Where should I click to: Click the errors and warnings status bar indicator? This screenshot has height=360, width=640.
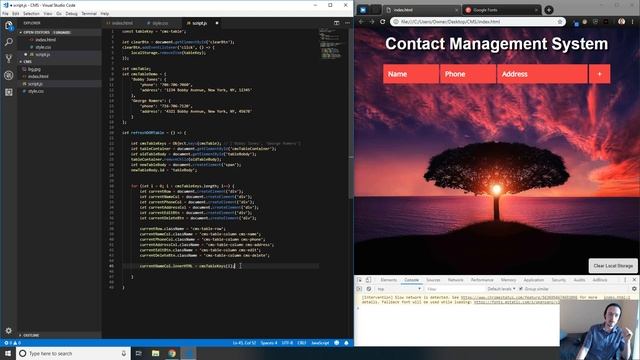(12, 343)
